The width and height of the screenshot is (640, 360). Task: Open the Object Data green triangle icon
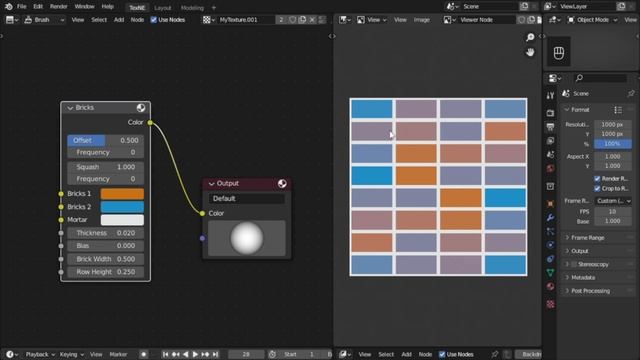click(x=550, y=273)
